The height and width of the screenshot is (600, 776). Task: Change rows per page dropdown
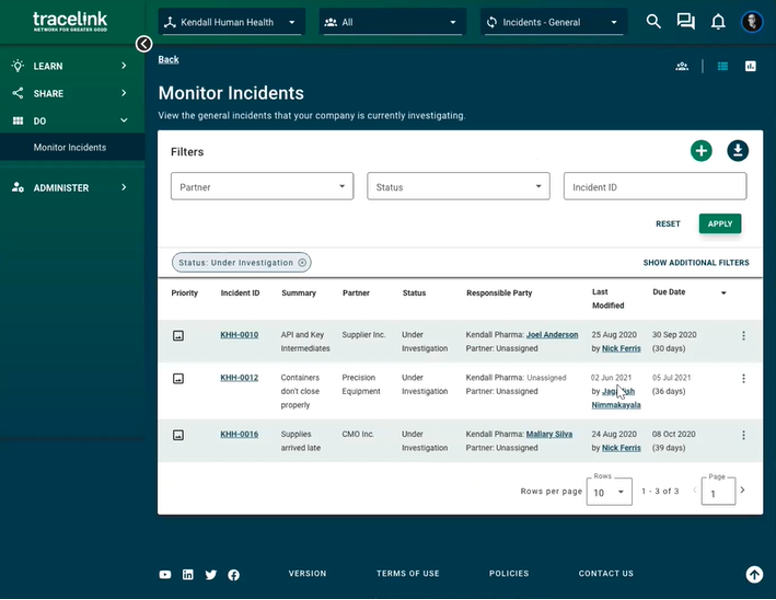pos(609,492)
